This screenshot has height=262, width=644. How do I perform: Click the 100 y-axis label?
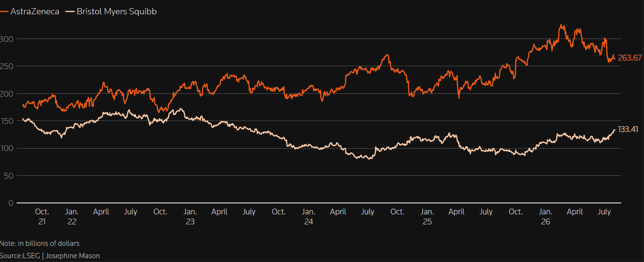pyautogui.click(x=6, y=149)
